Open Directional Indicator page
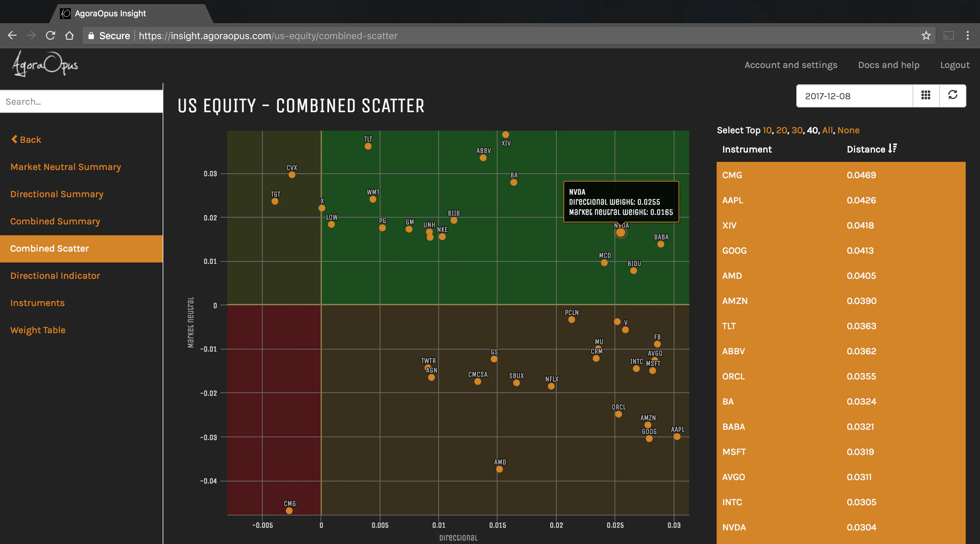 coord(55,276)
